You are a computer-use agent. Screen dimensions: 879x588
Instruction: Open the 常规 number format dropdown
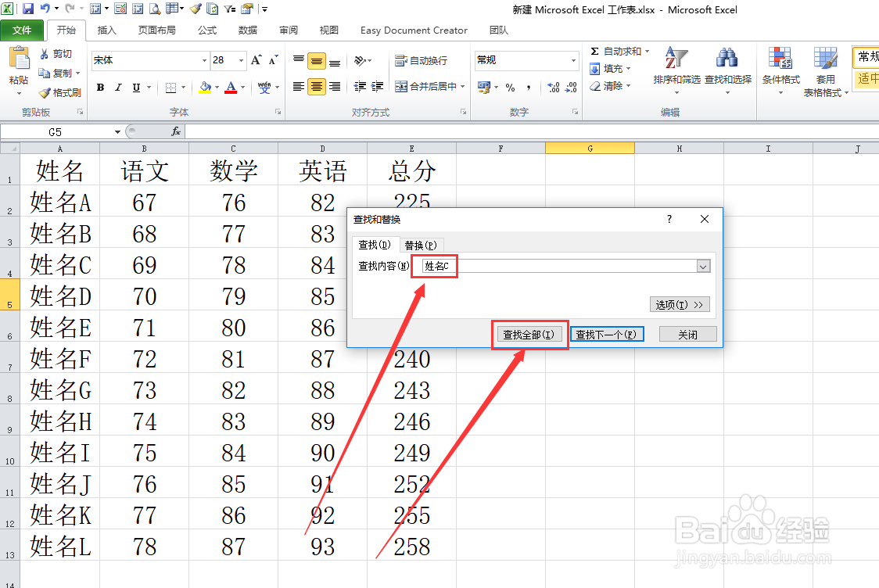point(573,60)
